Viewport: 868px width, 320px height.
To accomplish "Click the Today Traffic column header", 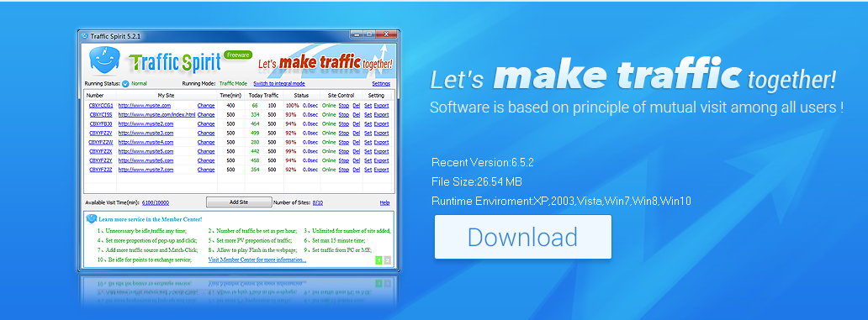I will coord(263,96).
